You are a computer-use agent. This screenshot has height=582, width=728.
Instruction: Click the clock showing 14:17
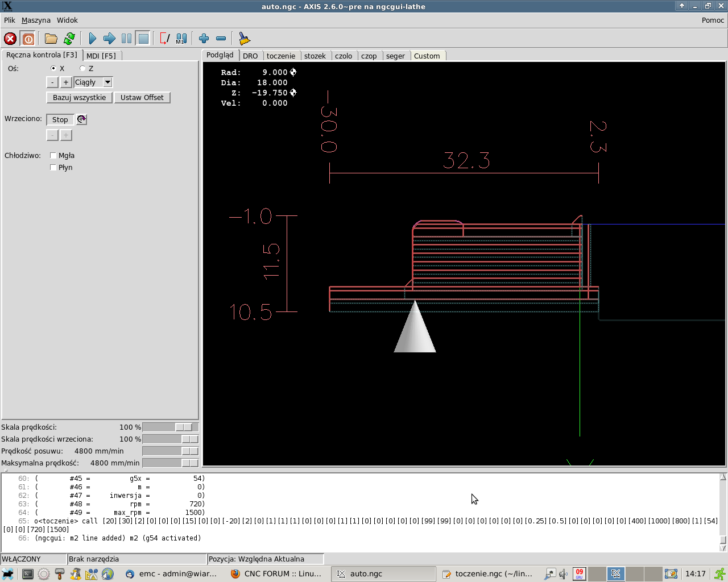695,574
